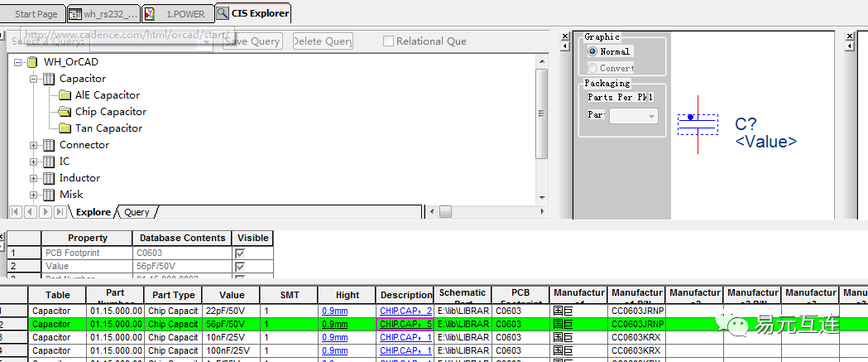Click the 0.9mm link in 22pF/50V row
Image resolution: width=868 pixels, height=362 pixels.
(335, 311)
